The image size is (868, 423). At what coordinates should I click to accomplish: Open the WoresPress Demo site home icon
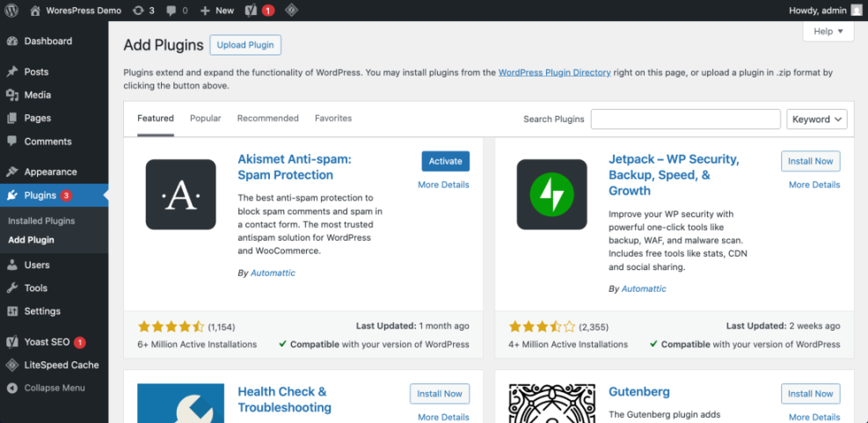pos(35,10)
